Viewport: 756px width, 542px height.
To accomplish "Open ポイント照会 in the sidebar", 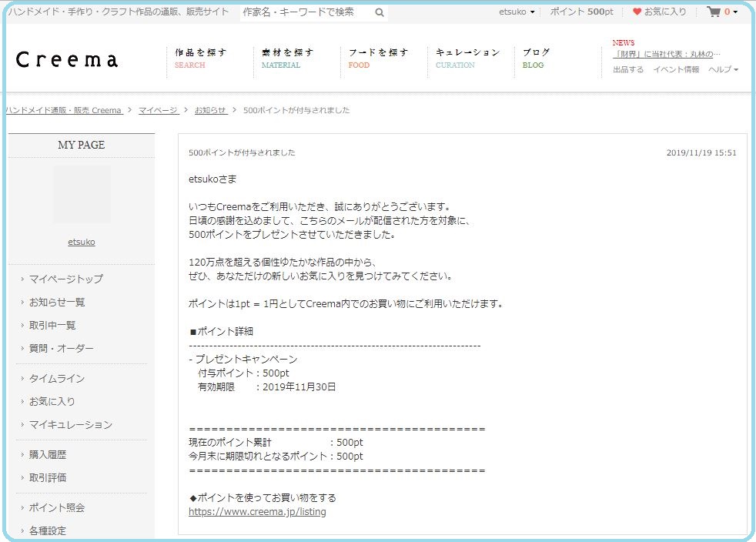I will 57,507.
